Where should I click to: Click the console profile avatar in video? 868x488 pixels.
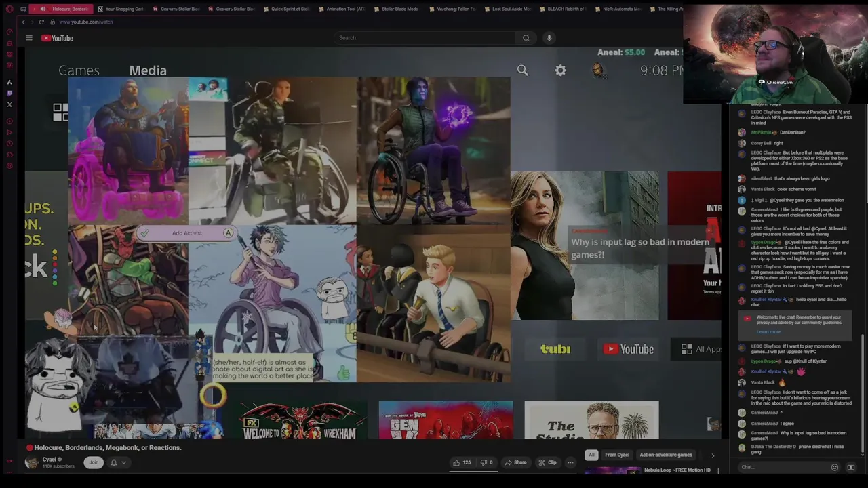(x=597, y=70)
